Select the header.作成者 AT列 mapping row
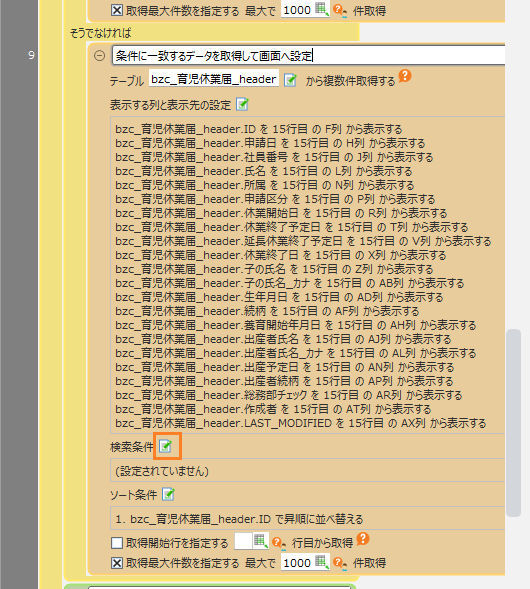 coord(273,409)
